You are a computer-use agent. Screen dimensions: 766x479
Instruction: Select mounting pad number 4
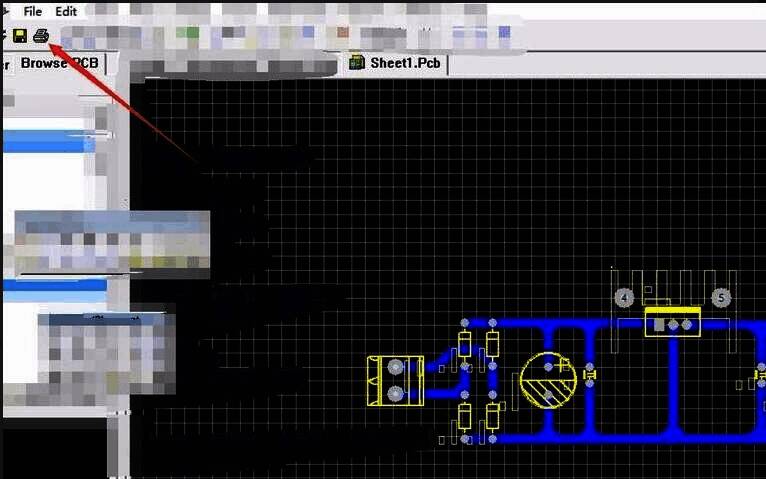624,298
